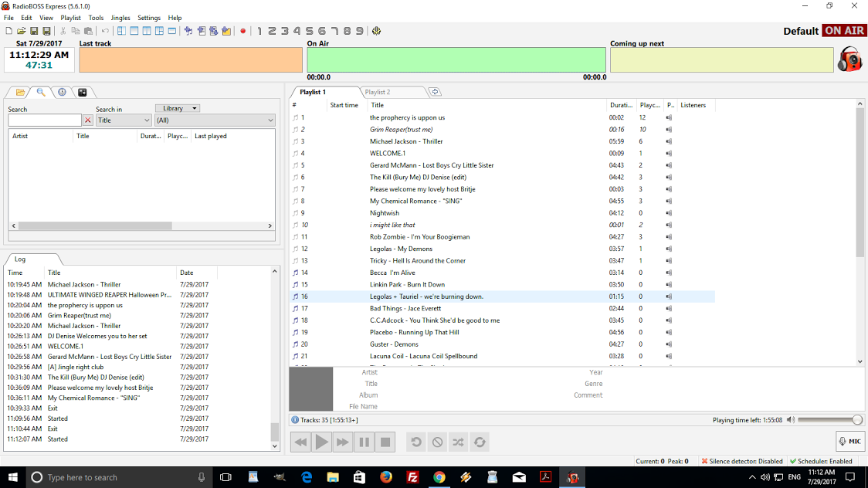The height and width of the screenshot is (488, 868).
Task: Click the add-to-folder toolbar icon
Action: point(226,31)
